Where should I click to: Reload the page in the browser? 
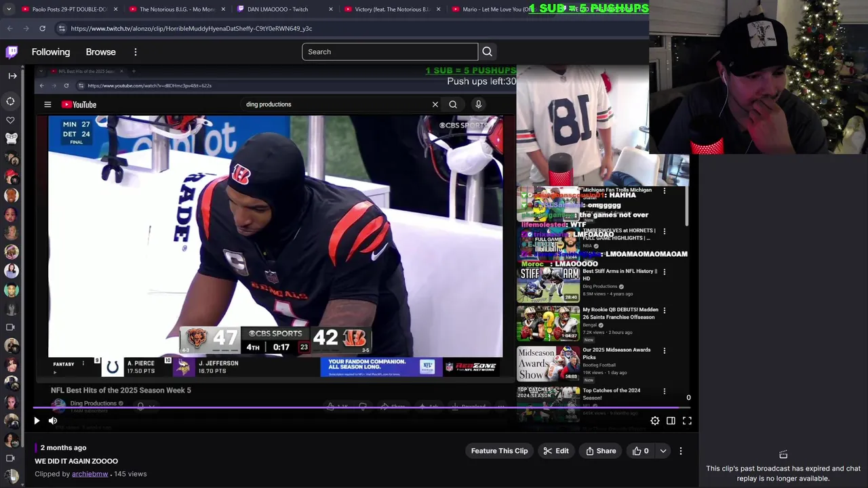pos(42,28)
